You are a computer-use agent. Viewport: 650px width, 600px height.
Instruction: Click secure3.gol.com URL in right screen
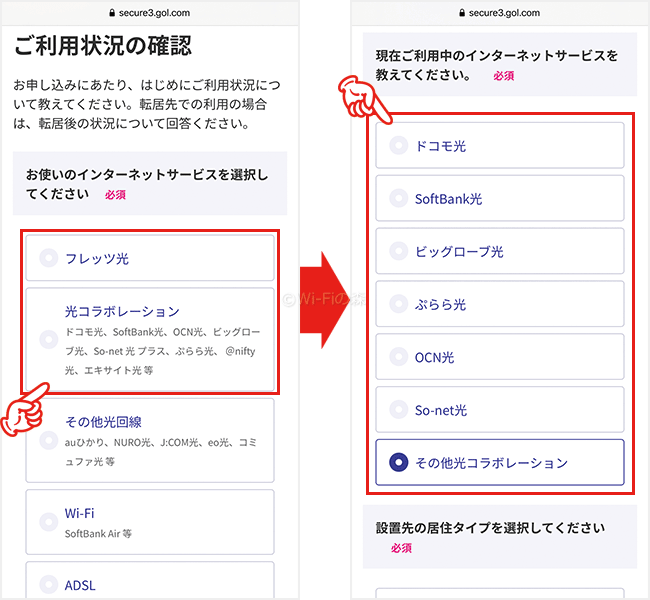504,13
